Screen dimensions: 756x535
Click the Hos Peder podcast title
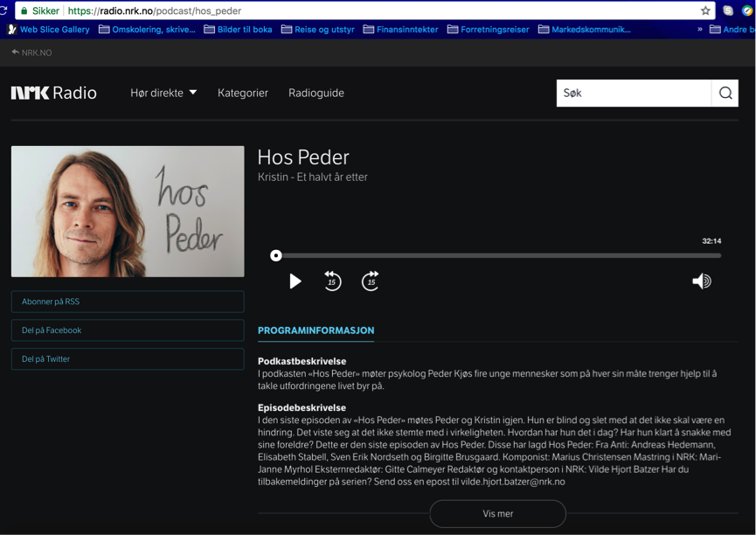pyautogui.click(x=303, y=157)
